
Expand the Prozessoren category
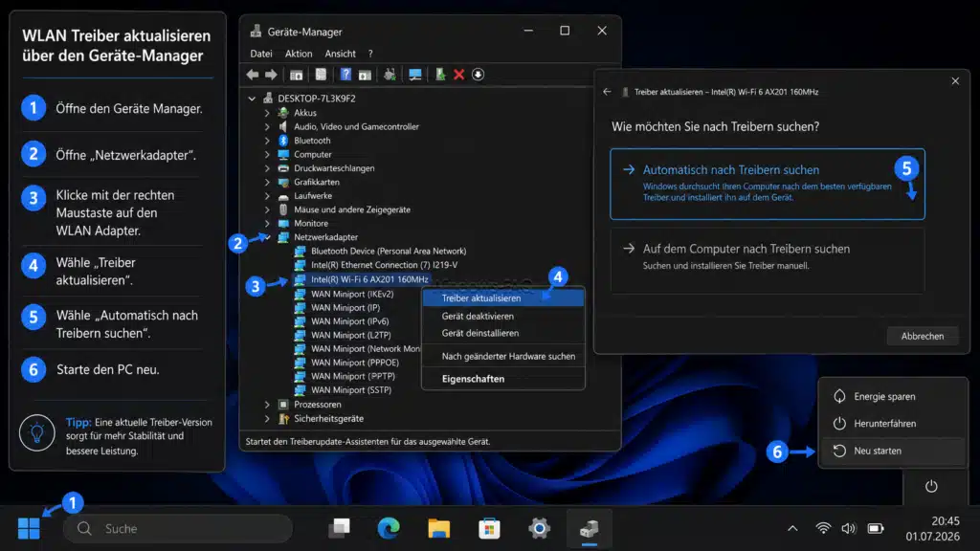[267, 405]
